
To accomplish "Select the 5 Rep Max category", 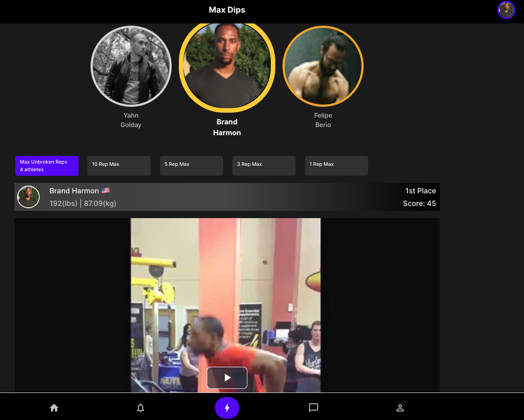I will (x=191, y=166).
